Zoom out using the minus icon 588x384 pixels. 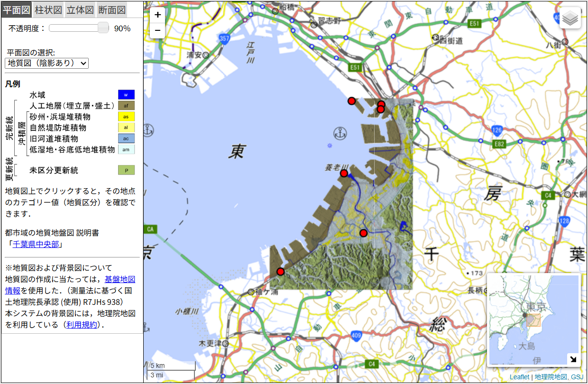(x=157, y=30)
